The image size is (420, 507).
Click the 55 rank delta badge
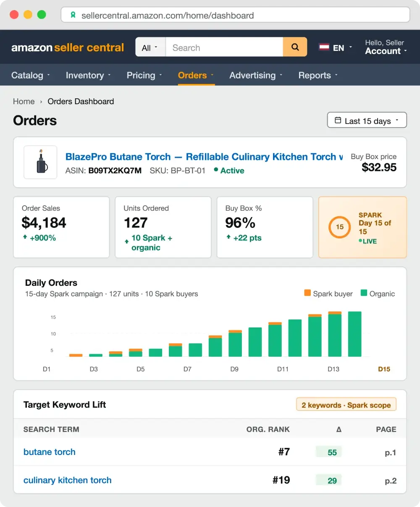point(329,452)
